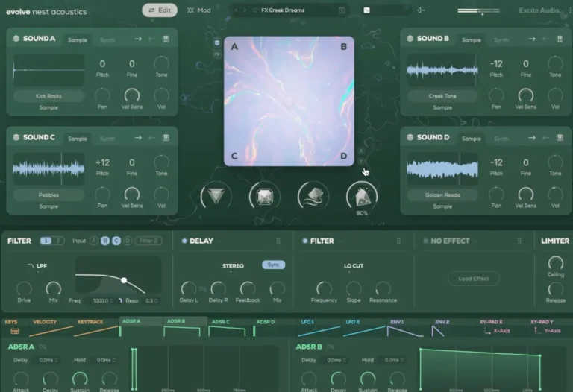Image resolution: width=573 pixels, height=392 pixels.
Task: Disable the Filter effect power button
Action: click(x=304, y=241)
